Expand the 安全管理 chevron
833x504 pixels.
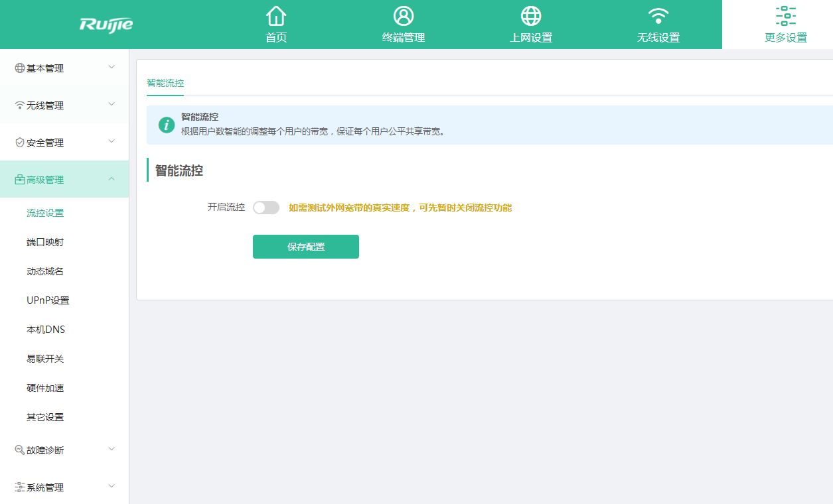pyautogui.click(x=112, y=141)
